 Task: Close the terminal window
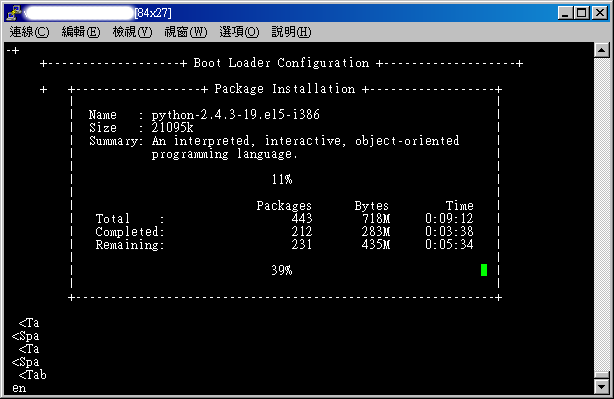tap(600, 13)
